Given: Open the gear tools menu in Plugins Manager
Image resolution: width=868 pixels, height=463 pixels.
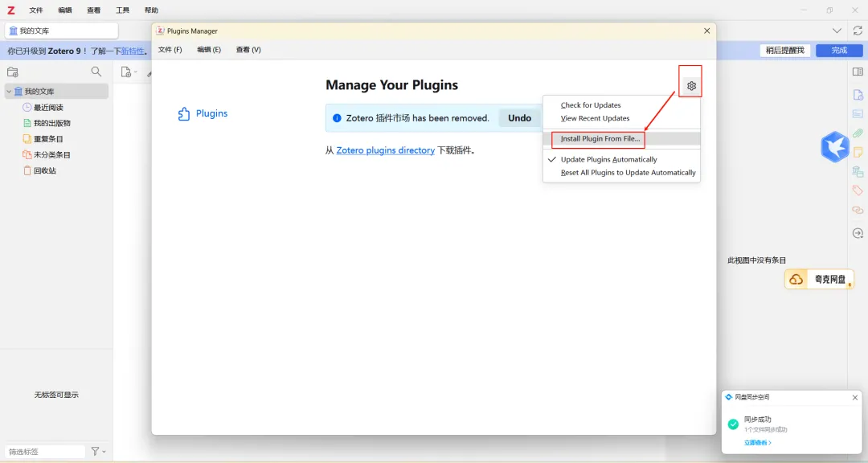Looking at the screenshot, I should (691, 86).
